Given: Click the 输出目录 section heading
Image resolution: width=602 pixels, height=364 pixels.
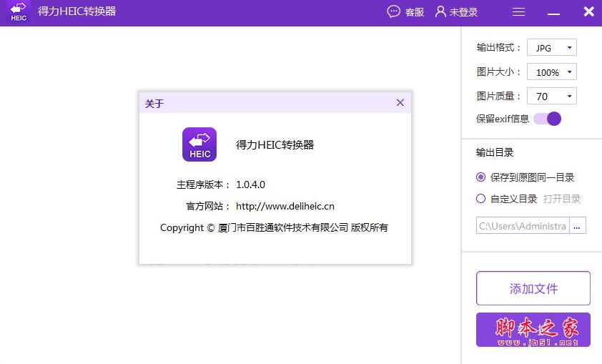Looking at the screenshot, I should 495,152.
